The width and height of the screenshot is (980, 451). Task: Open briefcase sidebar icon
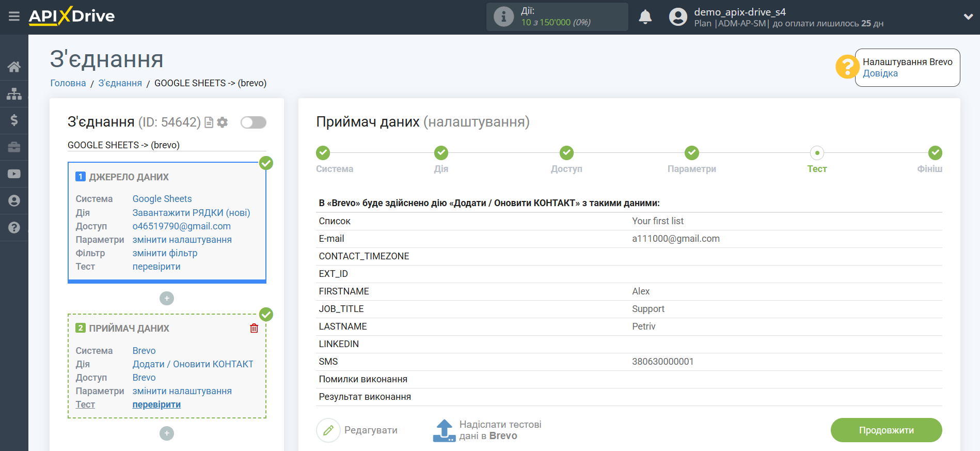[14, 147]
